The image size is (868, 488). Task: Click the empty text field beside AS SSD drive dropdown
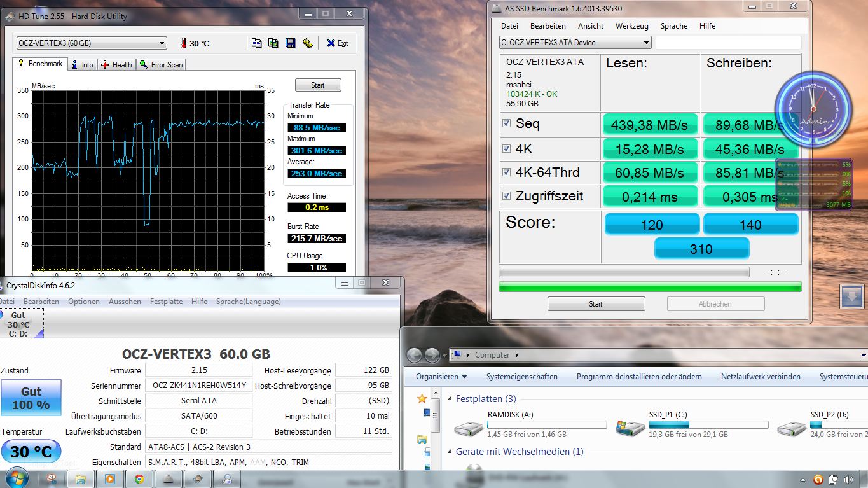point(729,43)
